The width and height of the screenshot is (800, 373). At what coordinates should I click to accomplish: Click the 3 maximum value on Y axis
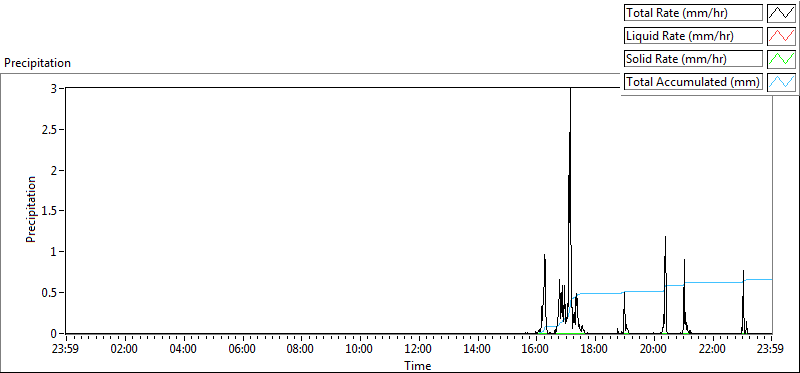point(54,89)
